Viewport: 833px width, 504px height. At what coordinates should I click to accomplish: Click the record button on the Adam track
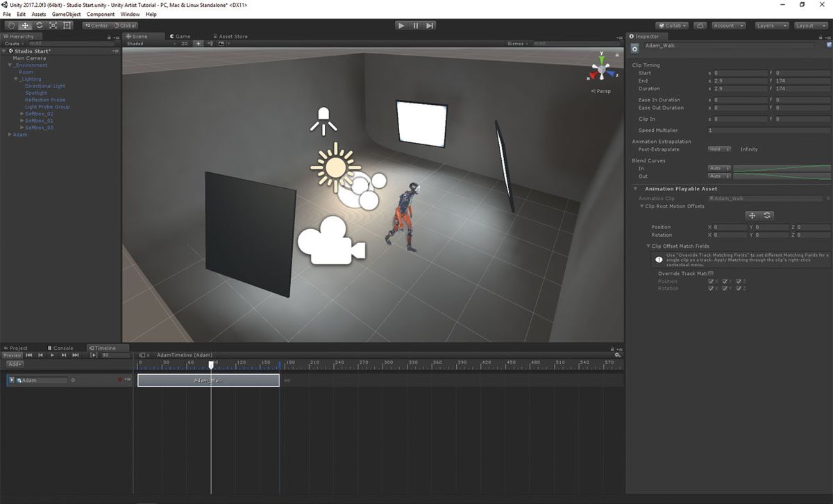[119, 379]
